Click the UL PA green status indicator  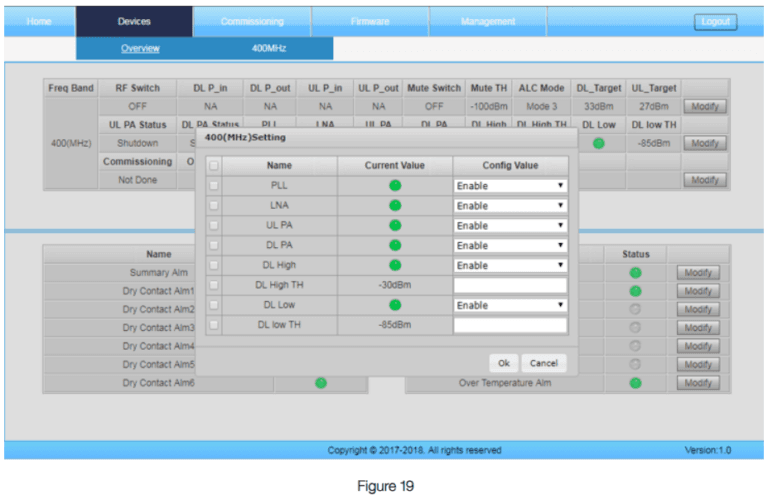point(395,225)
